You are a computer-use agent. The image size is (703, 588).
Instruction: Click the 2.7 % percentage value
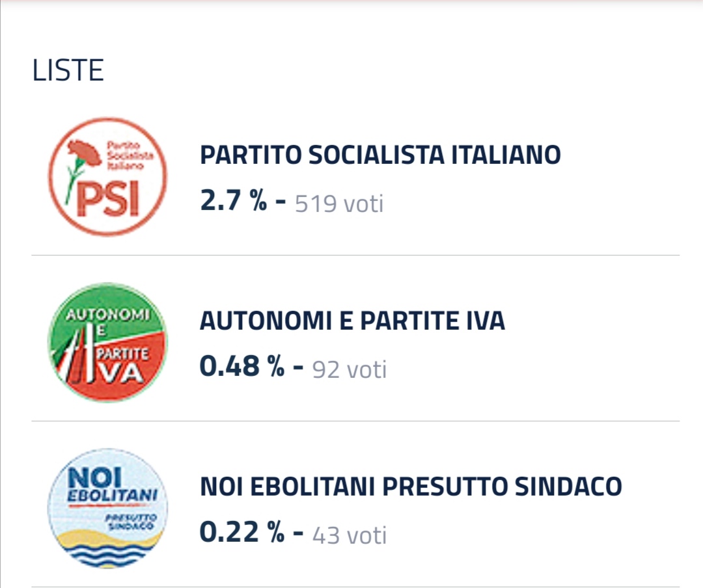[234, 200]
